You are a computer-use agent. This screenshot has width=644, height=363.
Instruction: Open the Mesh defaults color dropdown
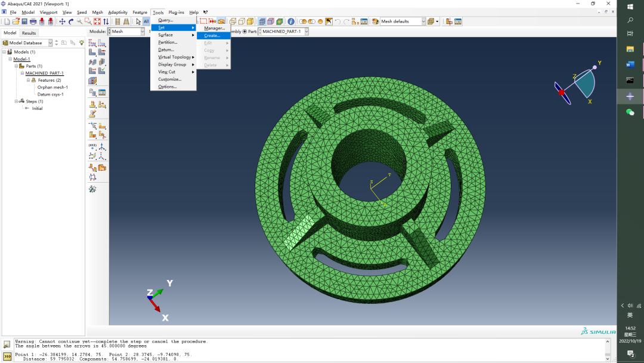point(423,21)
